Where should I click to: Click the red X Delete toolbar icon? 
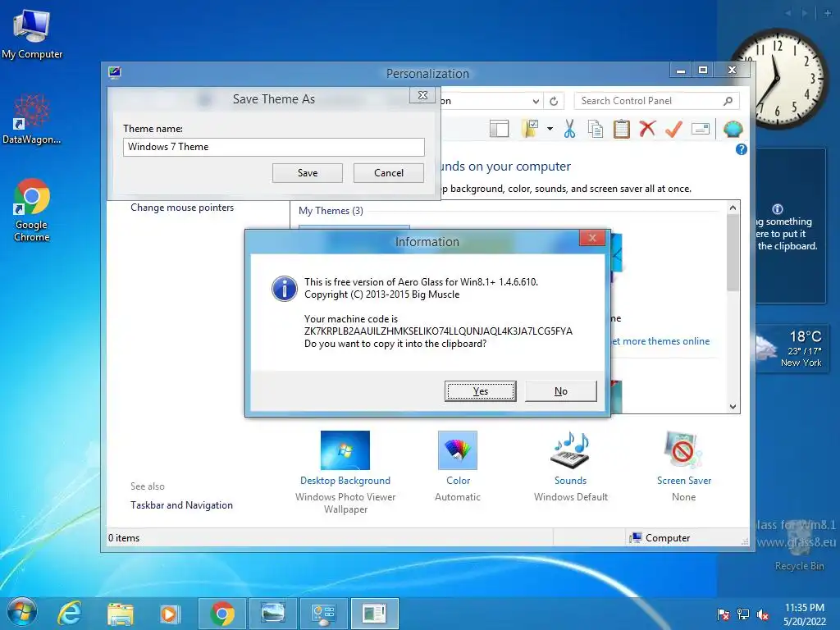click(x=647, y=129)
